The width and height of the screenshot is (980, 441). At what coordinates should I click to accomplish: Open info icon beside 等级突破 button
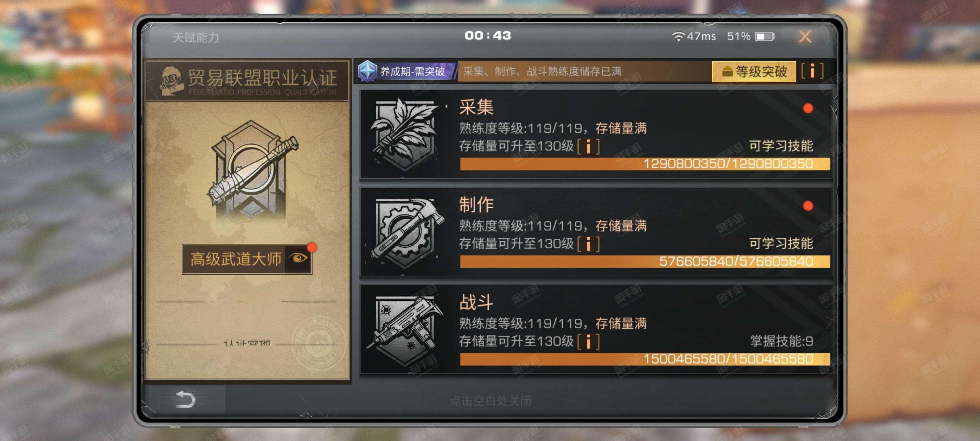pyautogui.click(x=812, y=71)
